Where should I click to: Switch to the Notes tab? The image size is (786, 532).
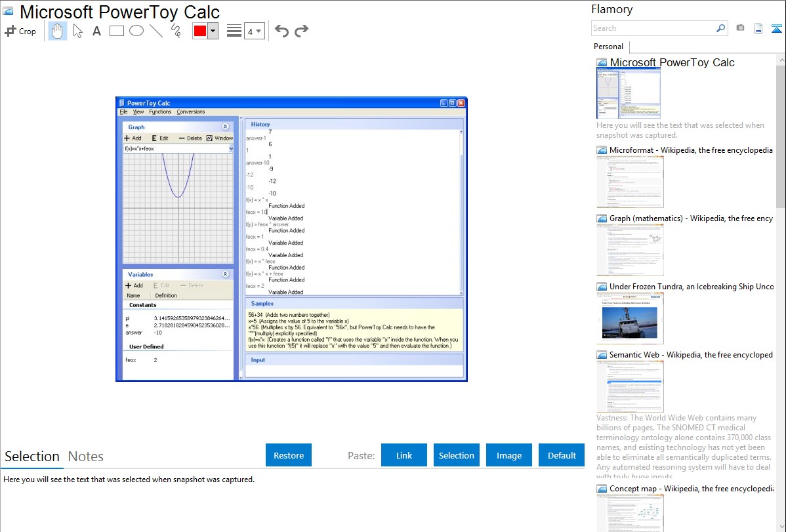86,457
